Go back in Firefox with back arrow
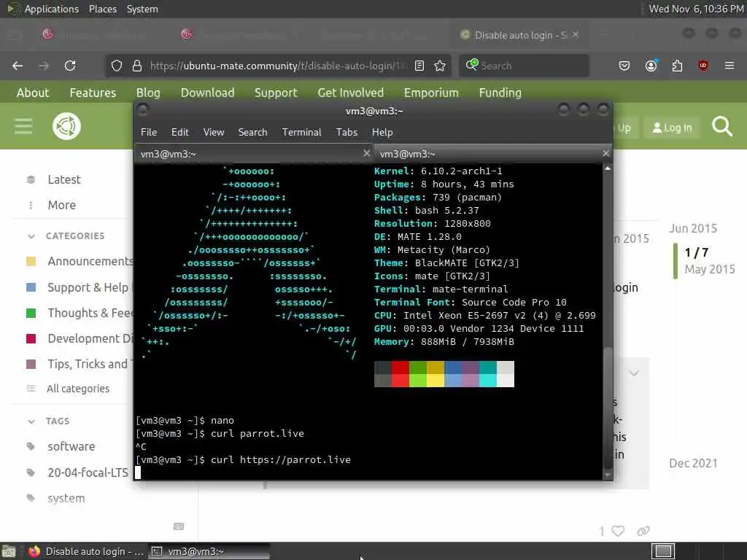747x560 pixels. tap(18, 66)
